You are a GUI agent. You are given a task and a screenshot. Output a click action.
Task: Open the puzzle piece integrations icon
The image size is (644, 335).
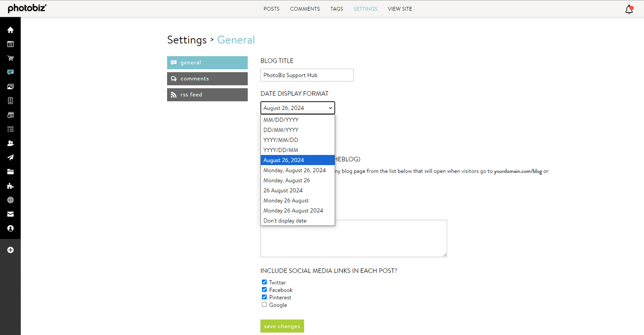[x=10, y=186]
